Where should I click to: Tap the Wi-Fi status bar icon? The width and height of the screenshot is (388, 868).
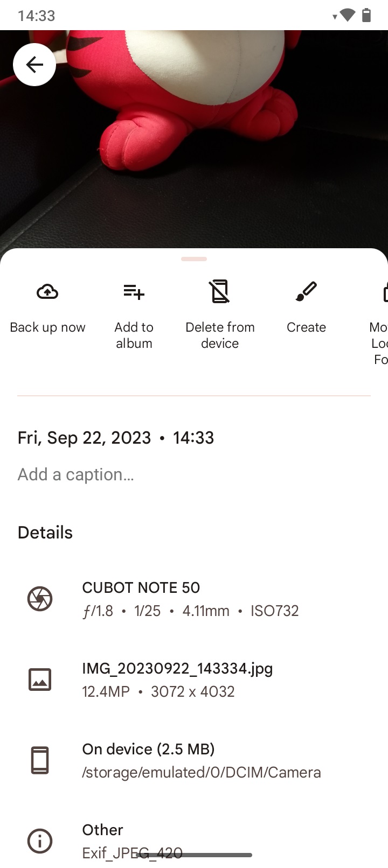pos(348,15)
